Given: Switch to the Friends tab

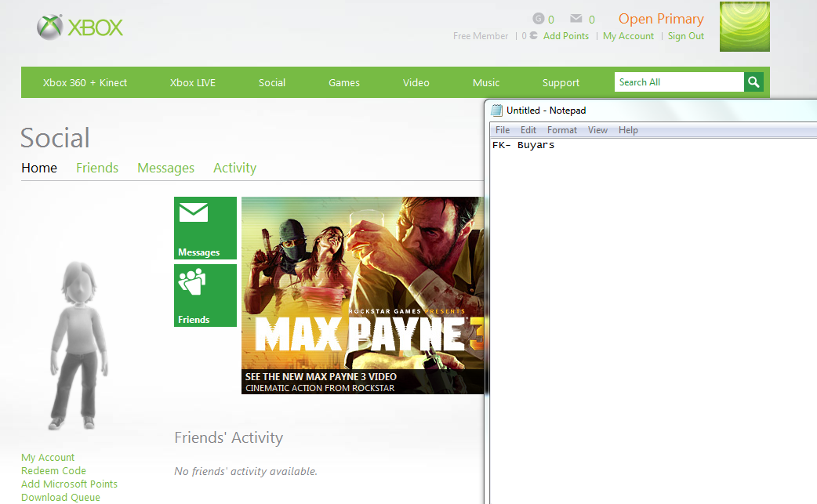Looking at the screenshot, I should click(97, 168).
